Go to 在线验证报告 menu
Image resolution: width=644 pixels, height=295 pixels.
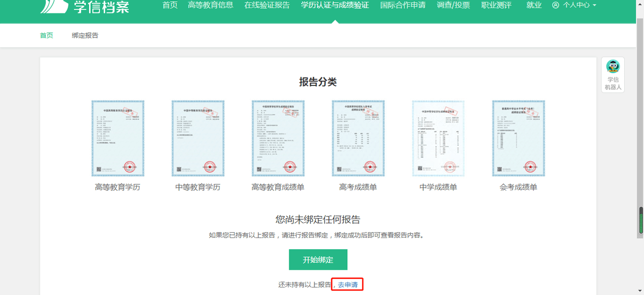pos(267,5)
